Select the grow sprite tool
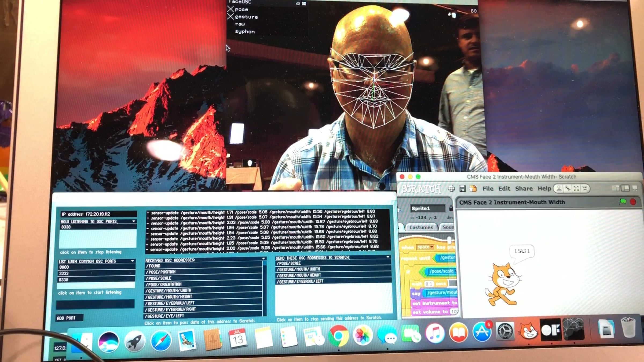Screen dimensions: 644x362 [x=576, y=189]
